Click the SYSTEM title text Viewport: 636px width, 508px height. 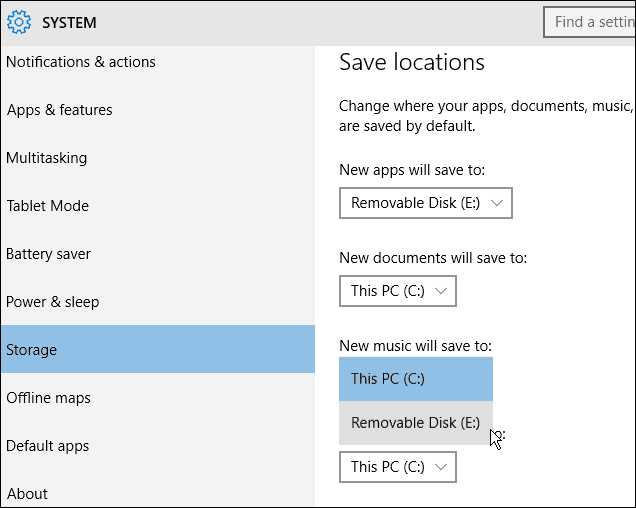[69, 22]
